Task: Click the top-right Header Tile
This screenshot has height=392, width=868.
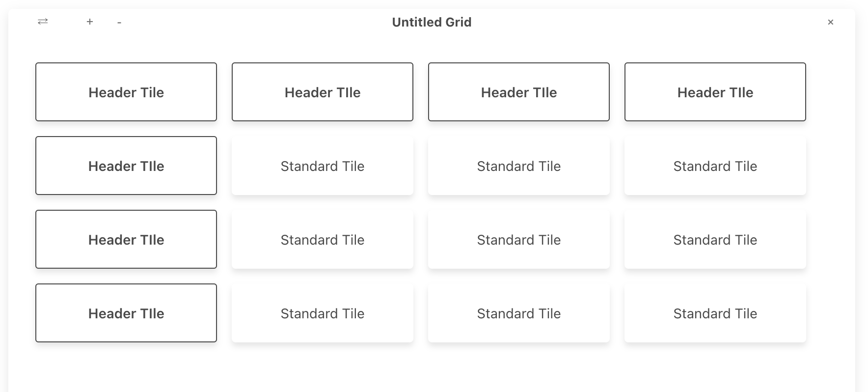Action: [715, 92]
